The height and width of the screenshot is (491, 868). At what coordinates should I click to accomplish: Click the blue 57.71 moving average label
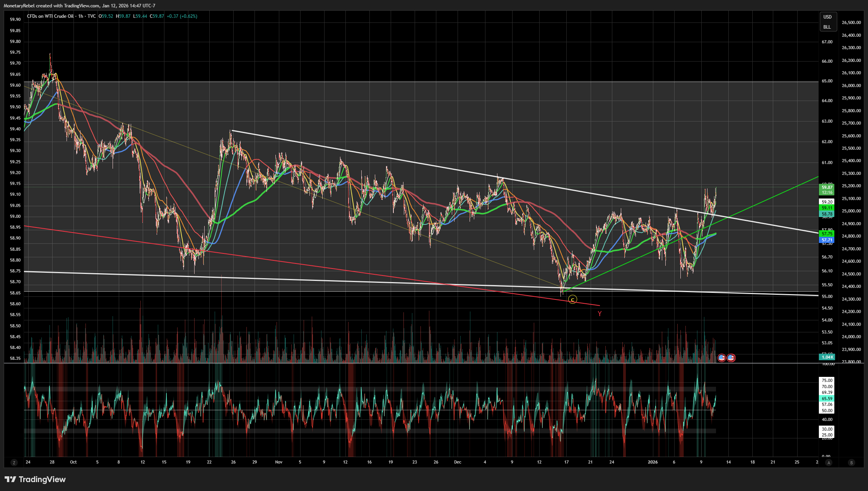coord(827,240)
